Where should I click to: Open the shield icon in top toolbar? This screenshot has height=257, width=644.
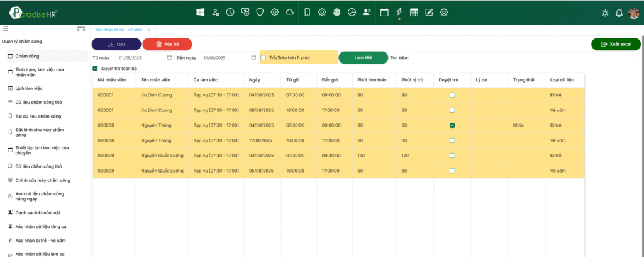click(260, 13)
